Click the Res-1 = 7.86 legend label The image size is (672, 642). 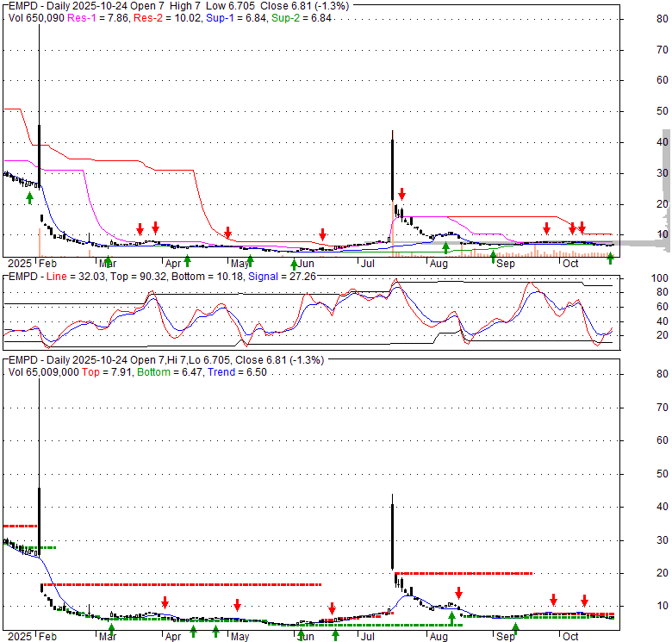point(98,18)
